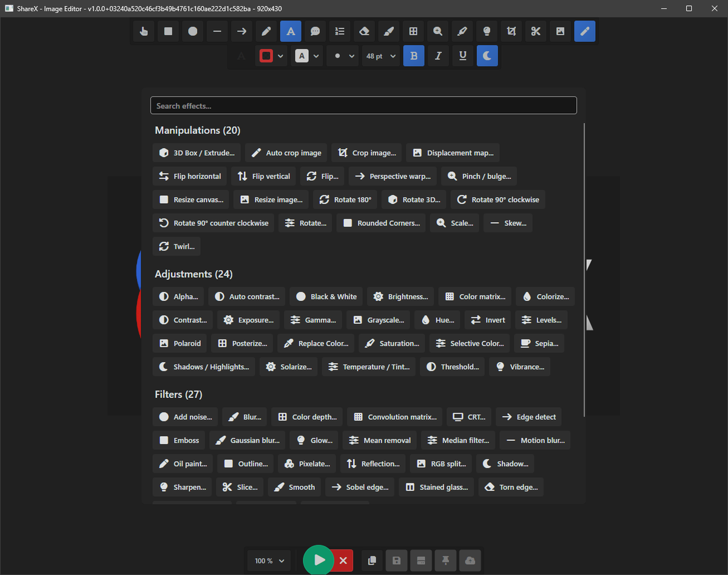Select the Eraser tool

(364, 31)
